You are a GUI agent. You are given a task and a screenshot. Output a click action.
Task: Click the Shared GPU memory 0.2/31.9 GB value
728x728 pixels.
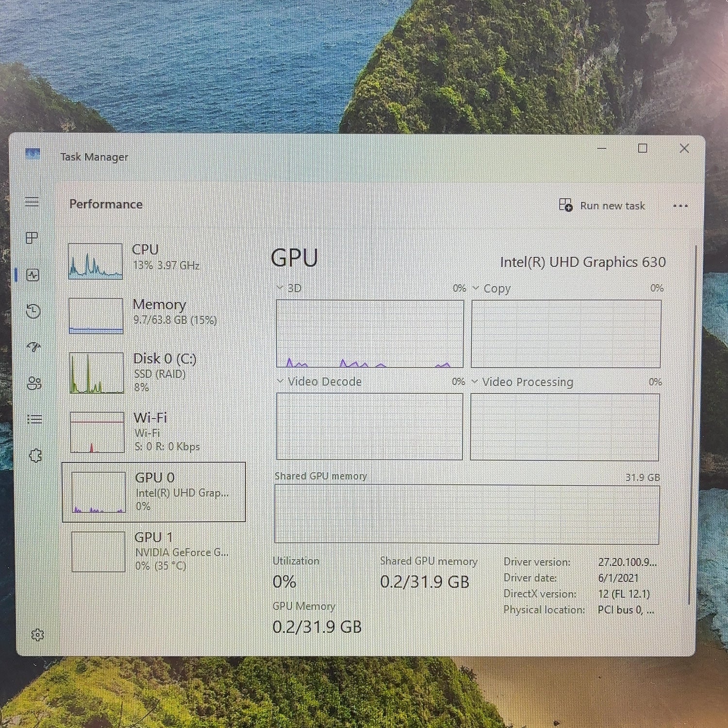(x=425, y=582)
